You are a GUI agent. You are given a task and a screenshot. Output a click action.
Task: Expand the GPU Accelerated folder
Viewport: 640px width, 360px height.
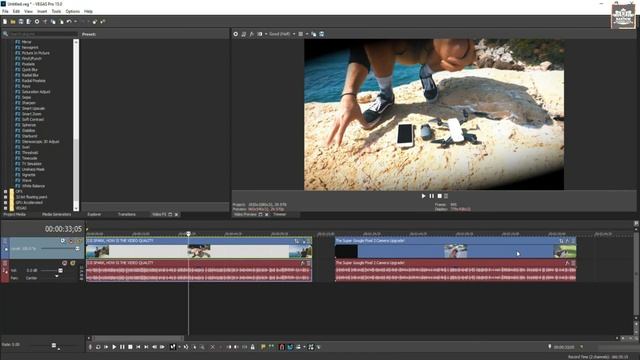(x=5, y=202)
